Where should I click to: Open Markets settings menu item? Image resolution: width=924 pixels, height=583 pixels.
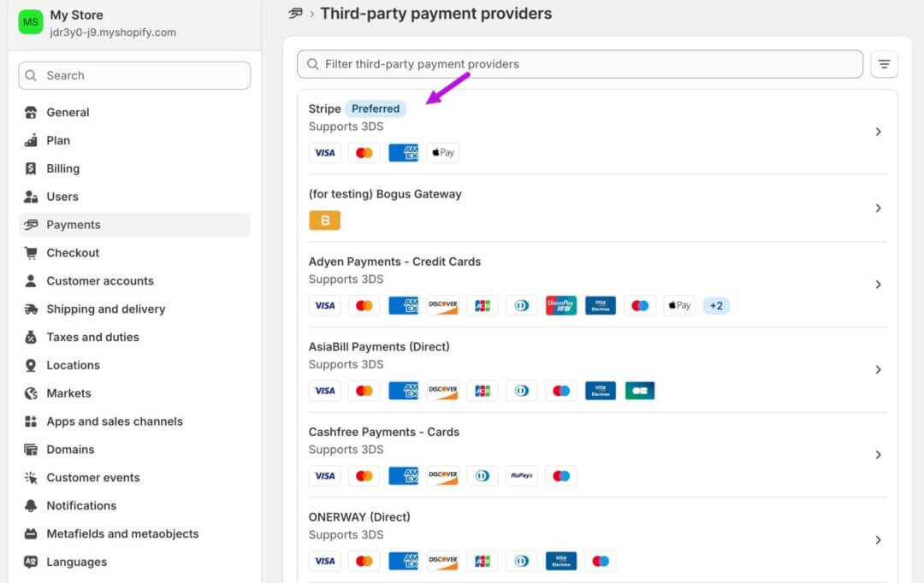click(134, 393)
